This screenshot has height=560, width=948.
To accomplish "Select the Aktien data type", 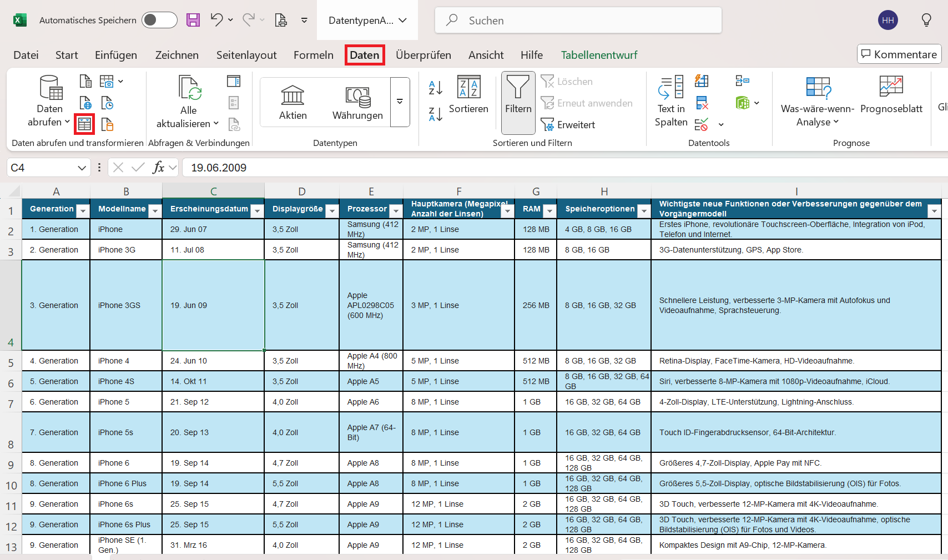I will 293,103.
